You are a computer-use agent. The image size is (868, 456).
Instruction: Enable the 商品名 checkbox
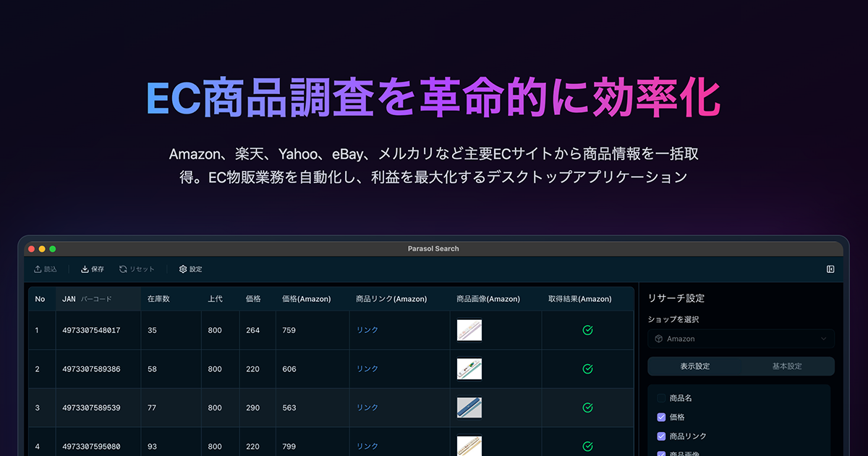click(x=661, y=398)
